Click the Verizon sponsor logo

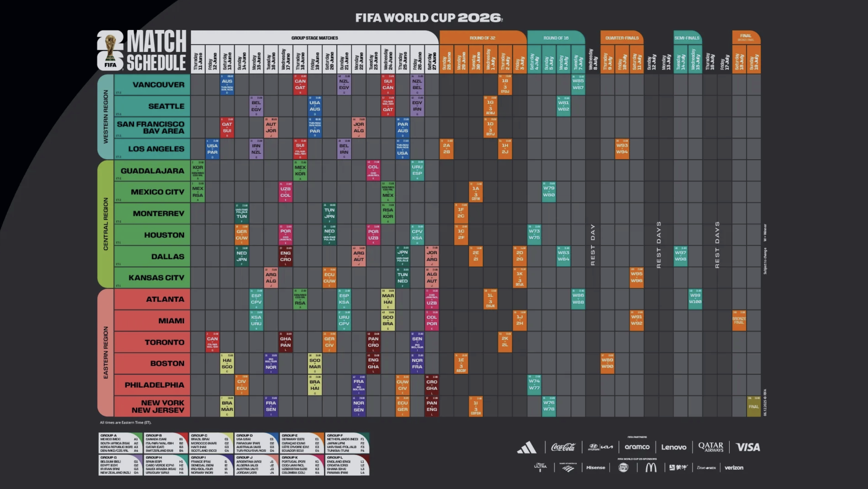734,468
